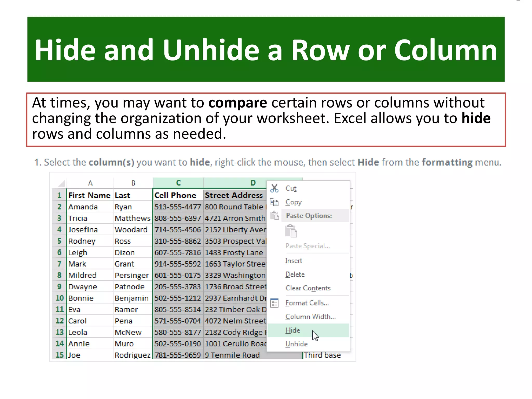Select Hide from the context menu
The height and width of the screenshot is (399, 532).
coord(293,330)
